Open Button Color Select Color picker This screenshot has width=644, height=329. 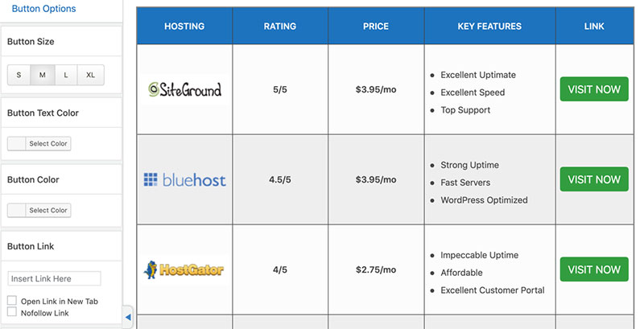(x=39, y=210)
